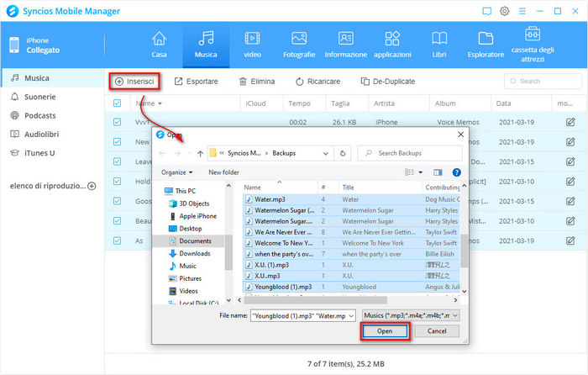
Task: Expand the address path dropdown in dialog
Action: tap(326, 153)
